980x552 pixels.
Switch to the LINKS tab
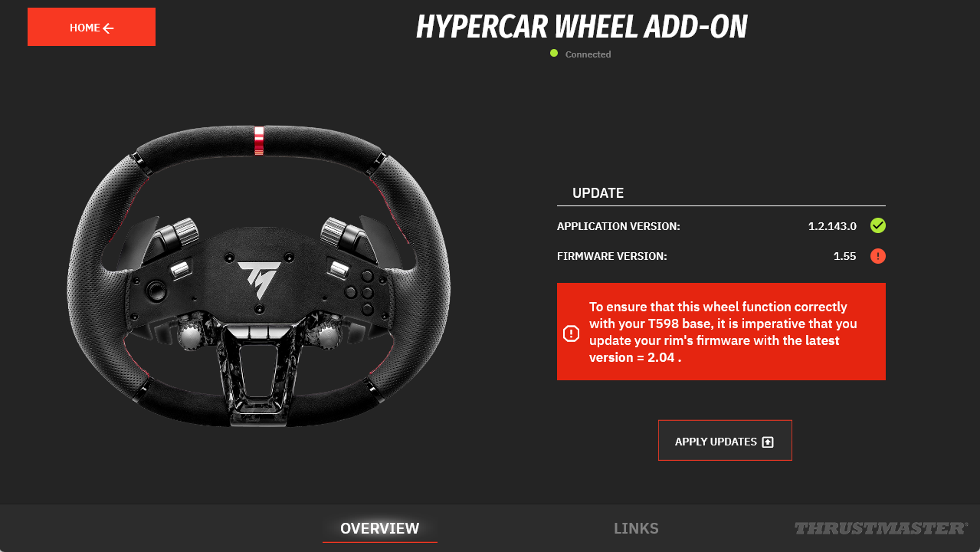636,528
